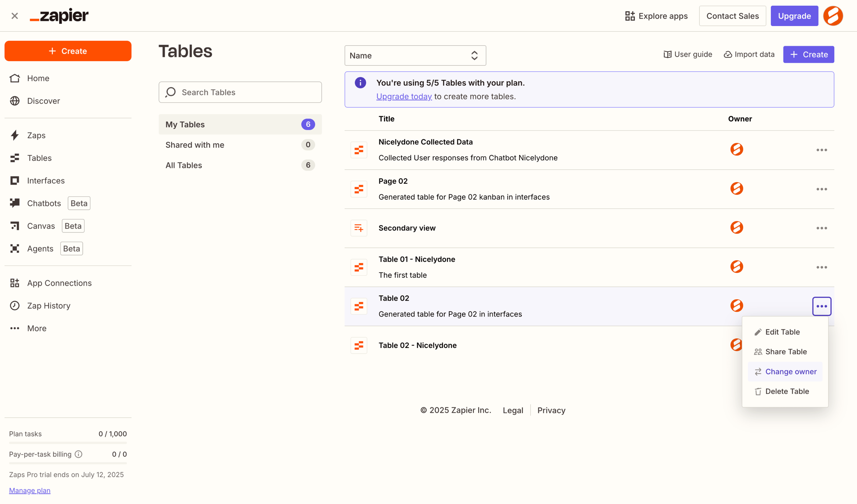Open more options for Table 01 - Nicelydone

pyautogui.click(x=822, y=267)
